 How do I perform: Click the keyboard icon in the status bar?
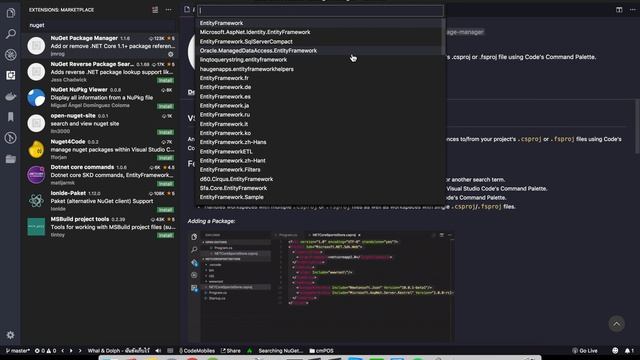coord(170,351)
